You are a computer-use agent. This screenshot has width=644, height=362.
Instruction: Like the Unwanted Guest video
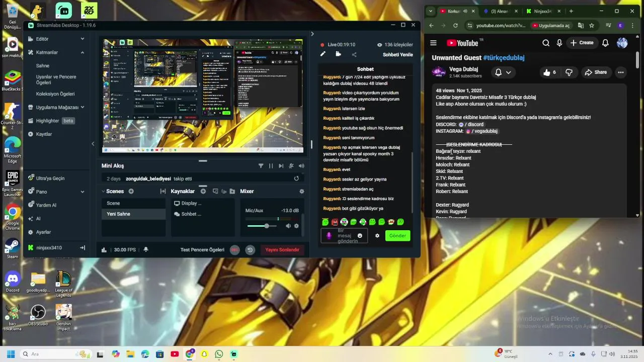point(549,72)
